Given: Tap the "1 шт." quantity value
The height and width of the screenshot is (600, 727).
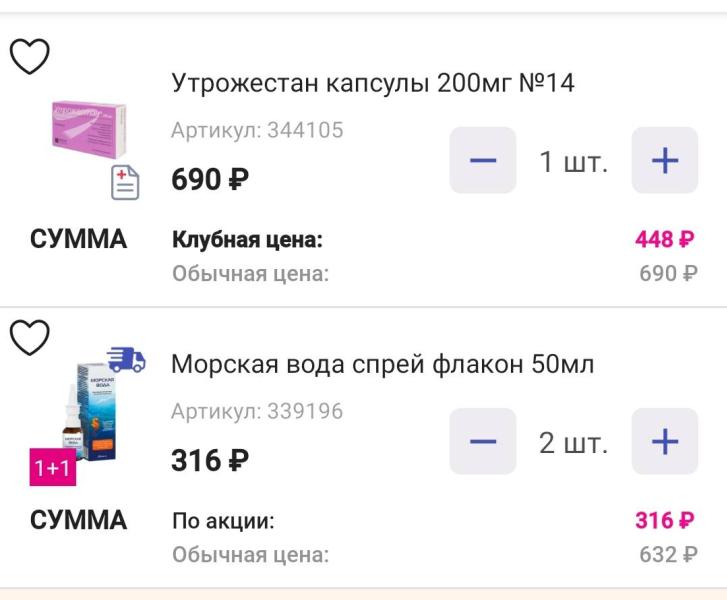Looking at the screenshot, I should (x=574, y=161).
